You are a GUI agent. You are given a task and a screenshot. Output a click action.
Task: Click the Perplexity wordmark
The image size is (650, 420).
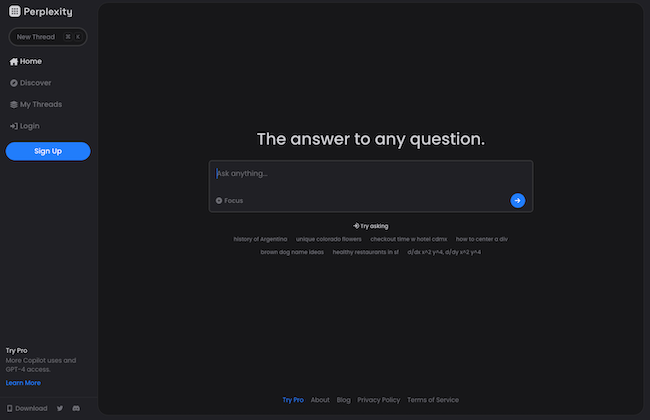[48, 12]
